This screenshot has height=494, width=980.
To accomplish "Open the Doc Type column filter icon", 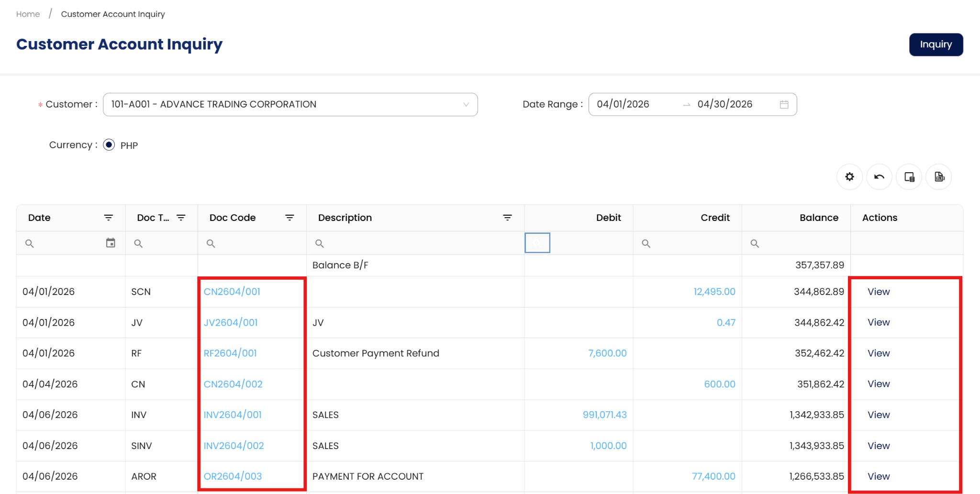I will point(181,218).
